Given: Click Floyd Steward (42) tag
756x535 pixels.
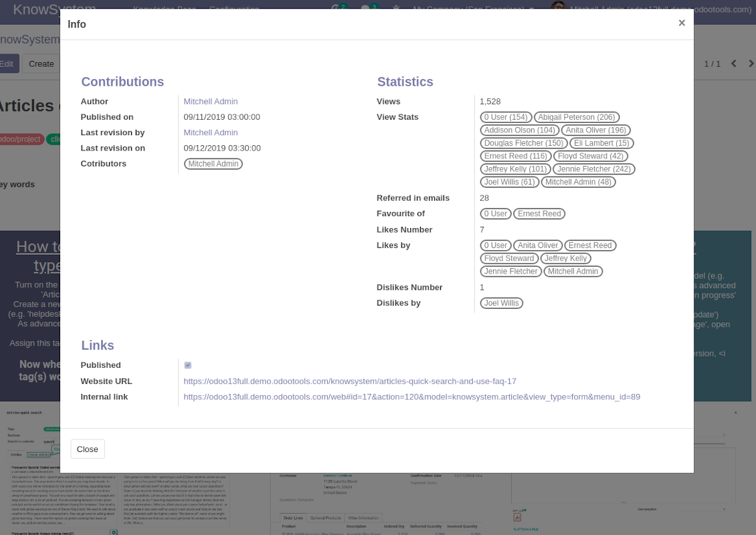Looking at the screenshot, I should tap(591, 156).
